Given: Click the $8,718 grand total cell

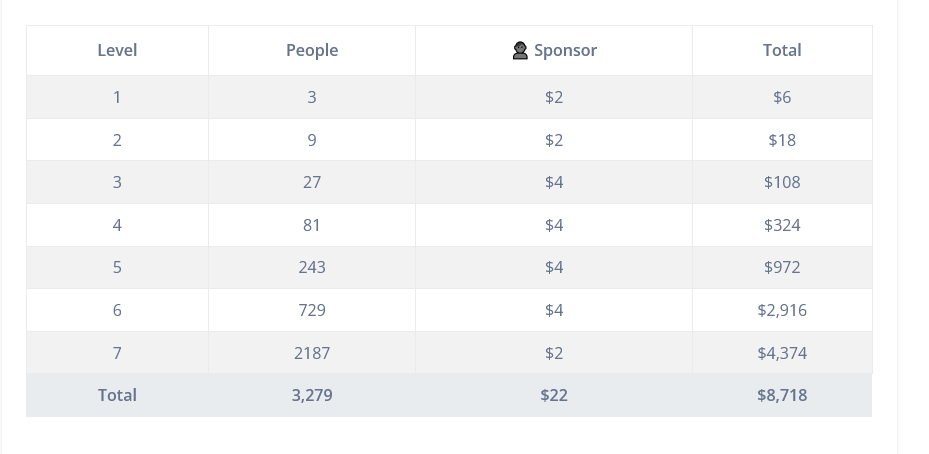Looking at the screenshot, I should click(782, 395).
